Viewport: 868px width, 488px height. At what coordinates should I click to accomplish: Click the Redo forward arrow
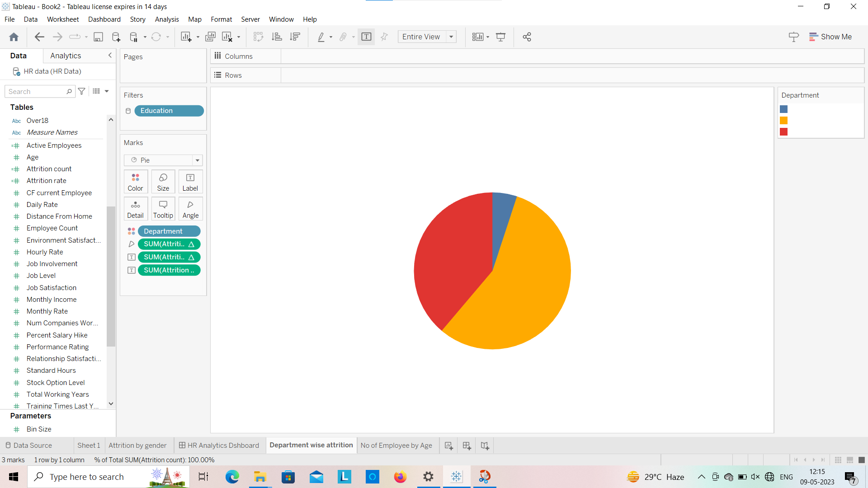coord(57,37)
